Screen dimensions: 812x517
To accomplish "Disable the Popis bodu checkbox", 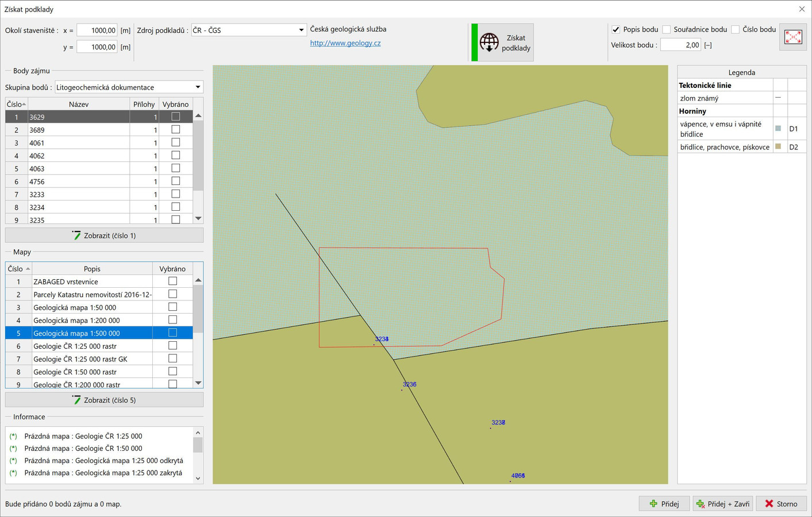I will pyautogui.click(x=616, y=29).
